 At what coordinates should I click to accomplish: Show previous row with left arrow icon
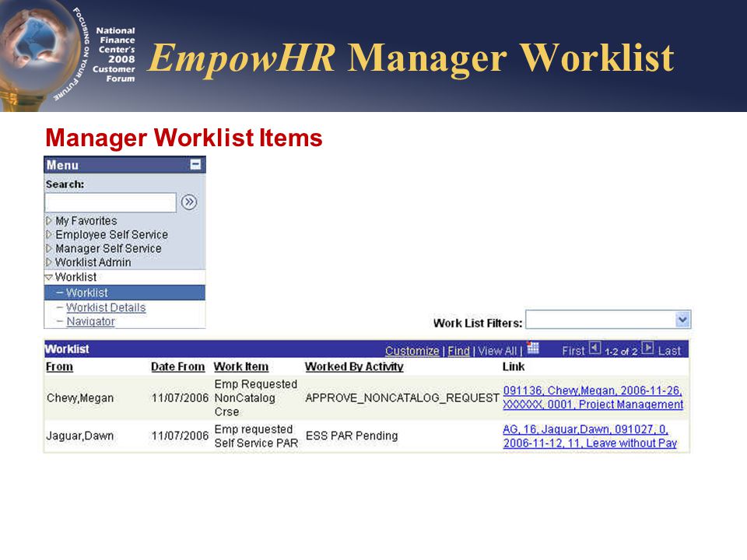click(x=594, y=348)
